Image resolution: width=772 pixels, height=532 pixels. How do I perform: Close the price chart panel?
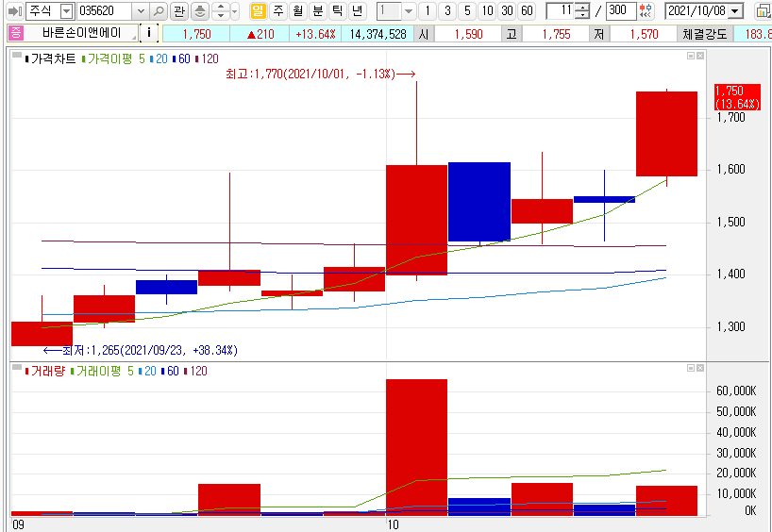tap(700, 56)
